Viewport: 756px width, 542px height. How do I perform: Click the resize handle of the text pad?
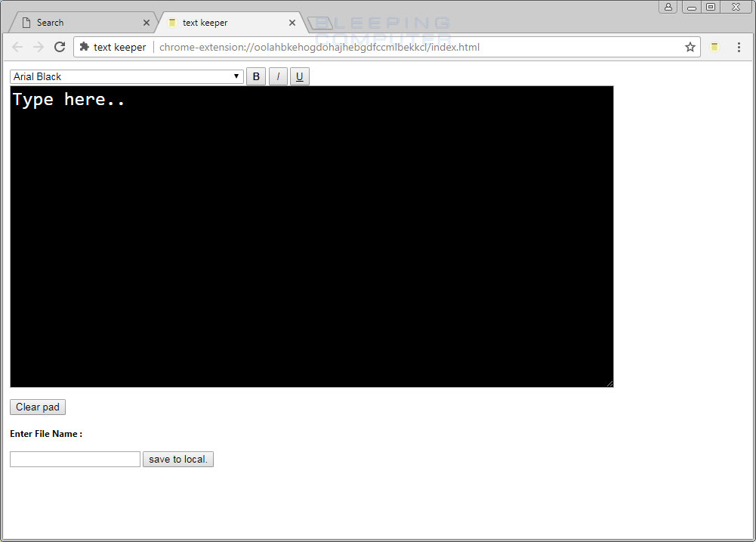[609, 382]
